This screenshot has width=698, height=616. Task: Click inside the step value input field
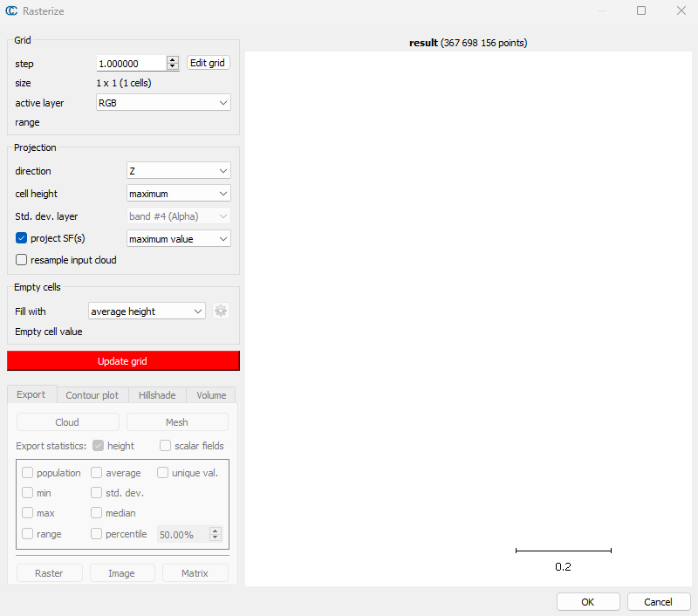[x=129, y=64]
